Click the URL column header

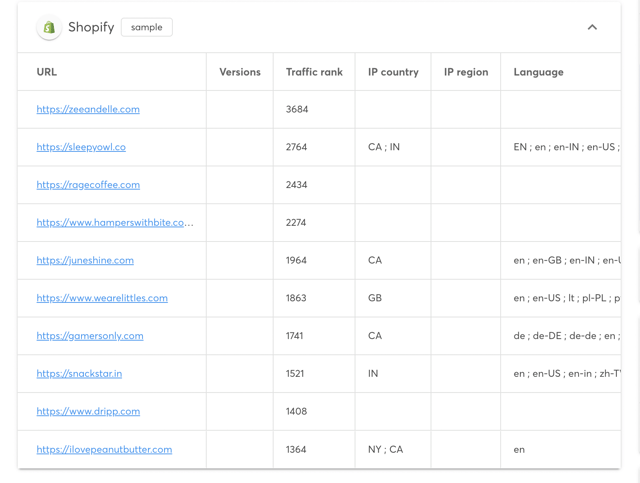pyautogui.click(x=47, y=72)
